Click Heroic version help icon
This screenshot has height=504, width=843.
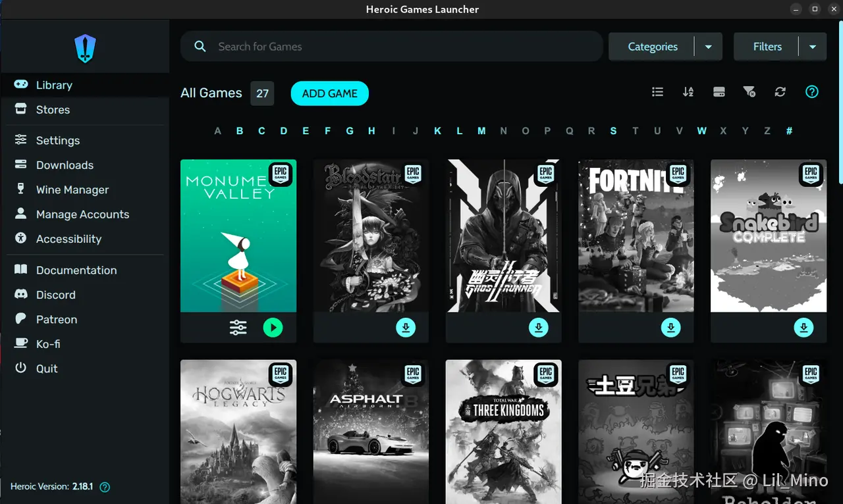tap(104, 488)
